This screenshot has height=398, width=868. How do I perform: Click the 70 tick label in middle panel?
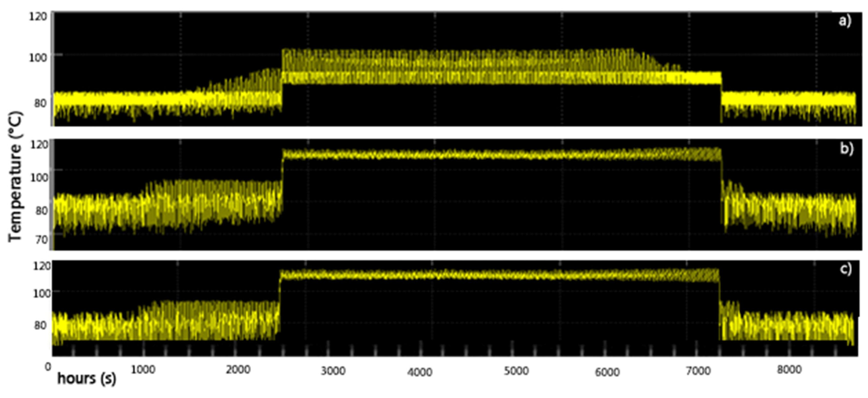[x=41, y=240]
